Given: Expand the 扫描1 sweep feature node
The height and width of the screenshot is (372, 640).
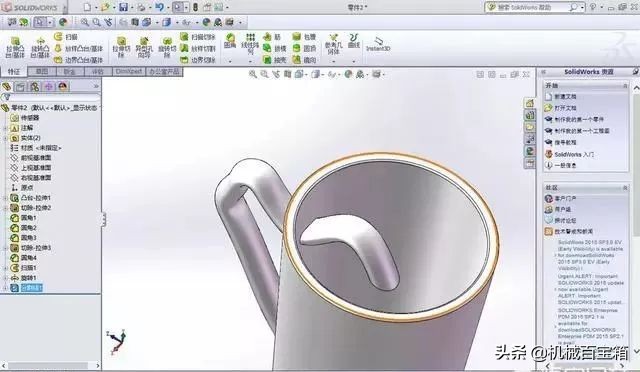Looking at the screenshot, I should click(4, 268).
